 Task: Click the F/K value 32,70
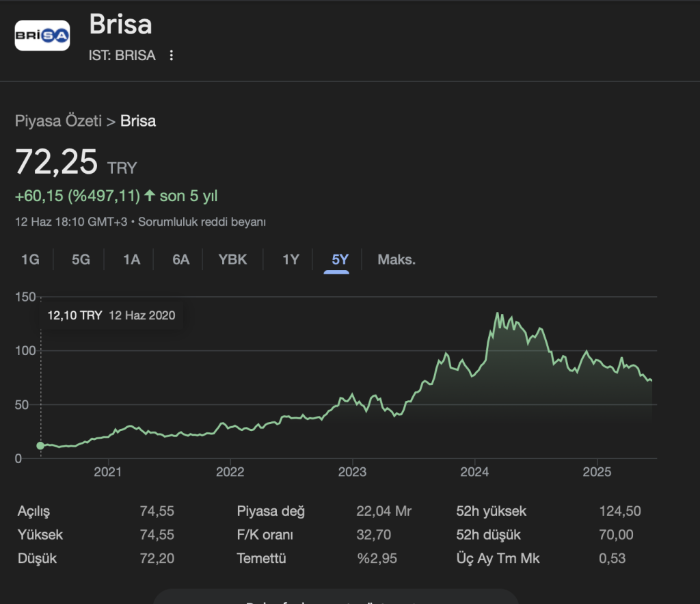pos(374,535)
